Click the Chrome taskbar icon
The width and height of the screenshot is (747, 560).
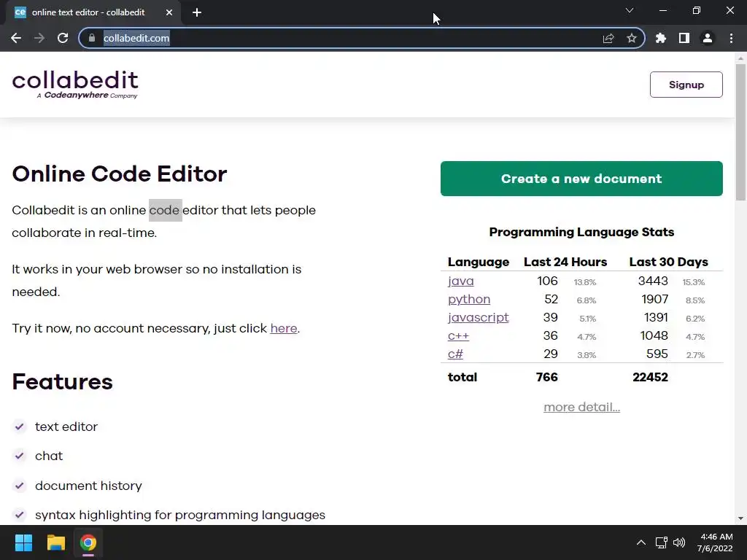(88, 542)
